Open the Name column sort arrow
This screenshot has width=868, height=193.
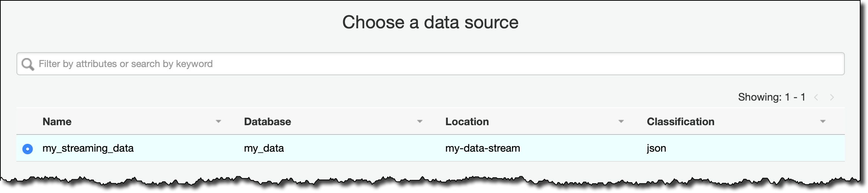tap(218, 121)
